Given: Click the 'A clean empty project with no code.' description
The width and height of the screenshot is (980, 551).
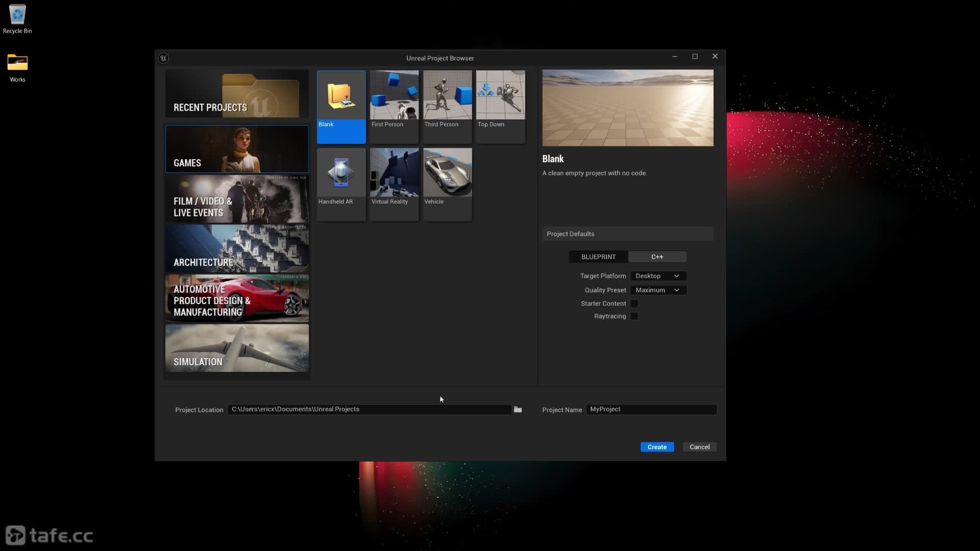Looking at the screenshot, I should (x=595, y=173).
